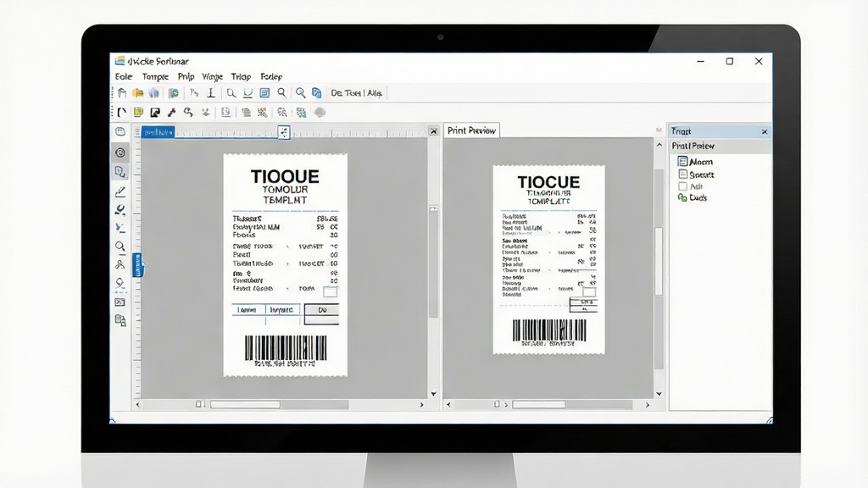Click the 'Pratl Prelew' panel header
Screen dimensions: 868x488
click(719, 146)
